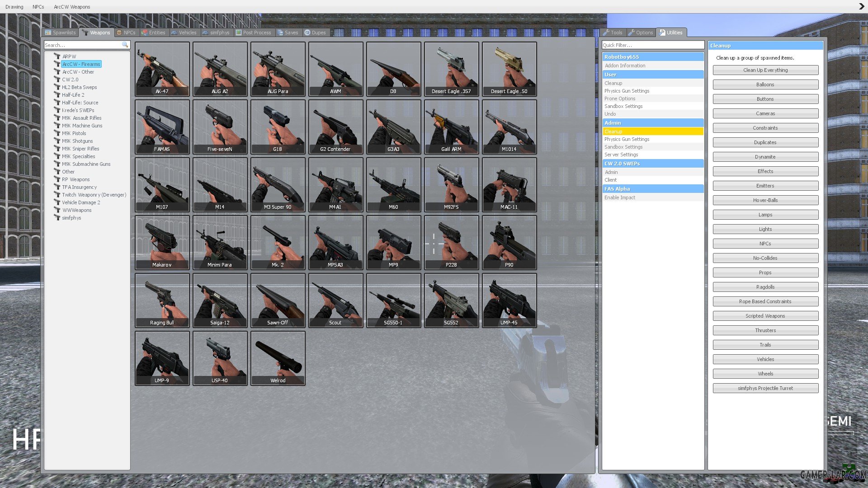This screenshot has height=488, width=868.
Task: Switch to the Options tab
Action: [641, 33]
